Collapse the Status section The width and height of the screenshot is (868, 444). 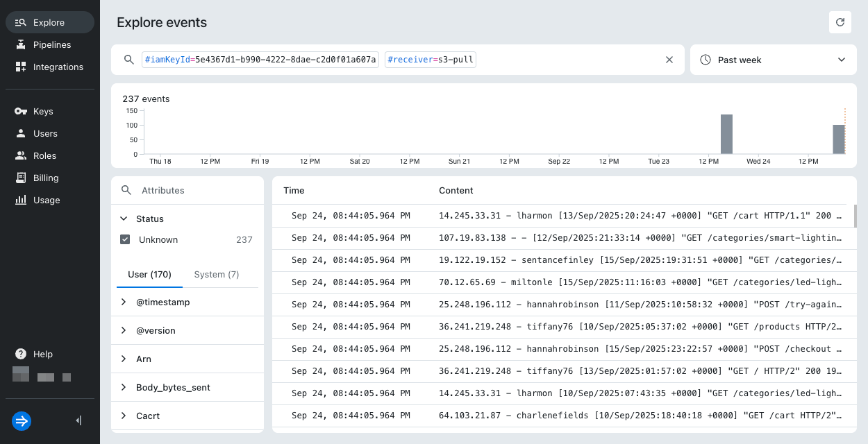[124, 219]
